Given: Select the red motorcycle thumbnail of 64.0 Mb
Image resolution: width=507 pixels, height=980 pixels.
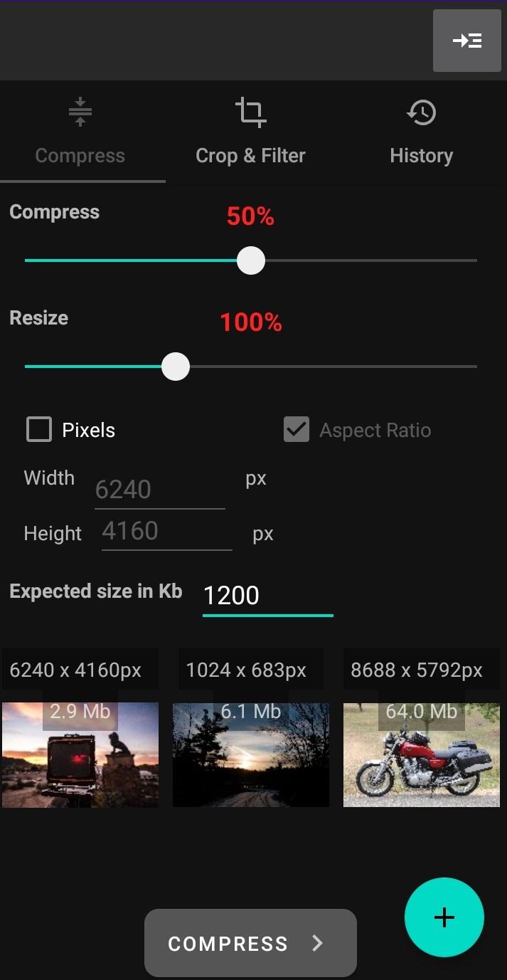Looking at the screenshot, I should tap(422, 754).
